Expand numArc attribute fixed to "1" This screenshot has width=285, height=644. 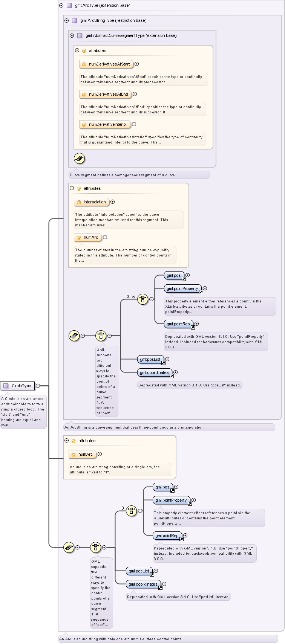(x=100, y=454)
